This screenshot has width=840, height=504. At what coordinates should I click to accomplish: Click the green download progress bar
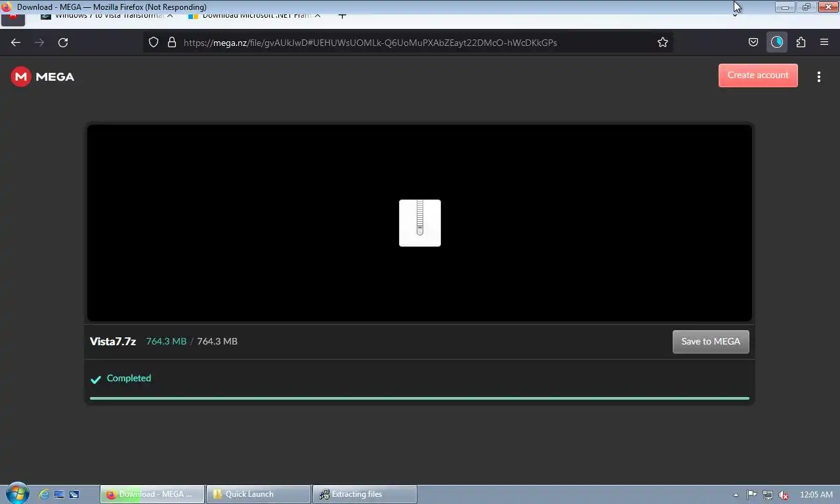(419, 398)
